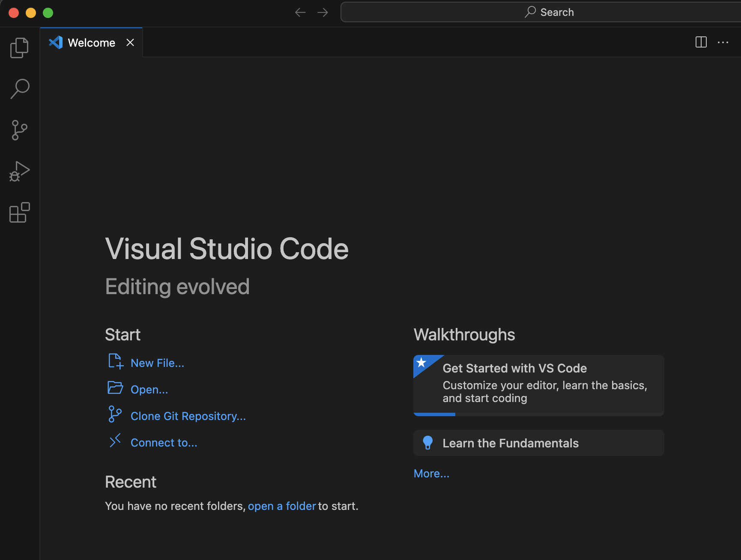Open the Explorer view icon

click(x=19, y=48)
